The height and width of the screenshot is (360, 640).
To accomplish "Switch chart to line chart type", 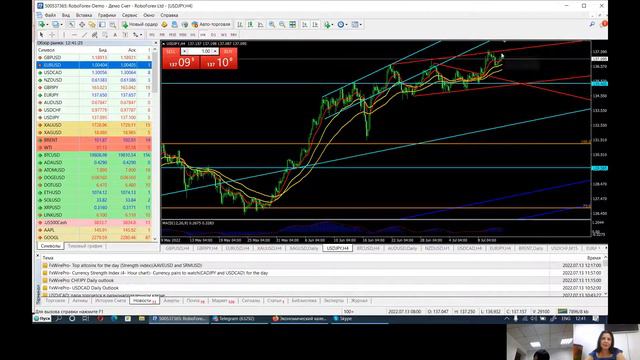I will 260,24.
